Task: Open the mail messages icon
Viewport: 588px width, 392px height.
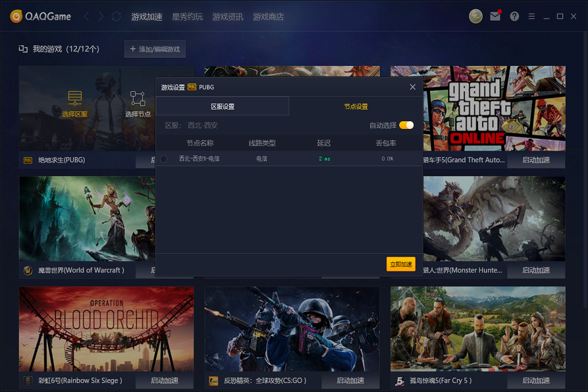Action: 495,16
